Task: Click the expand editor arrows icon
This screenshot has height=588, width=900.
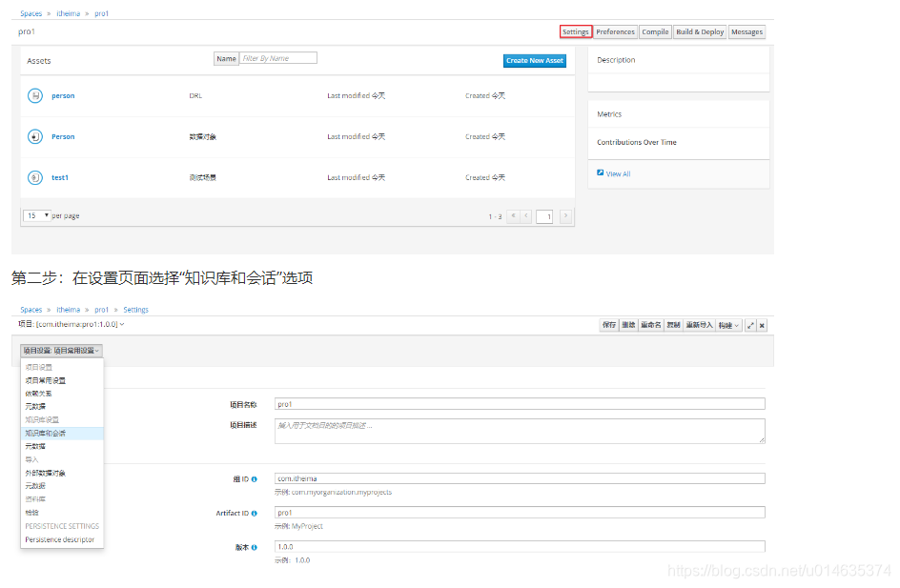Action: pyautogui.click(x=750, y=325)
